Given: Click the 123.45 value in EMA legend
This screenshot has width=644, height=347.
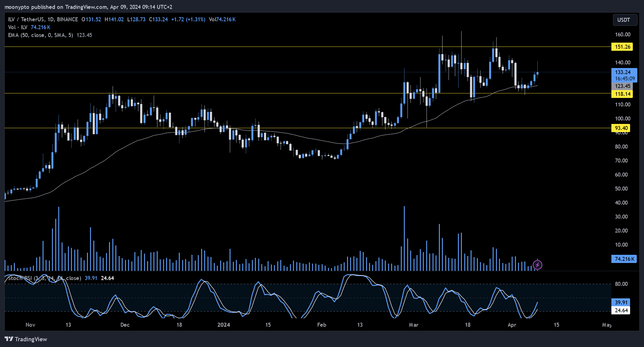Looking at the screenshot, I should [84, 35].
